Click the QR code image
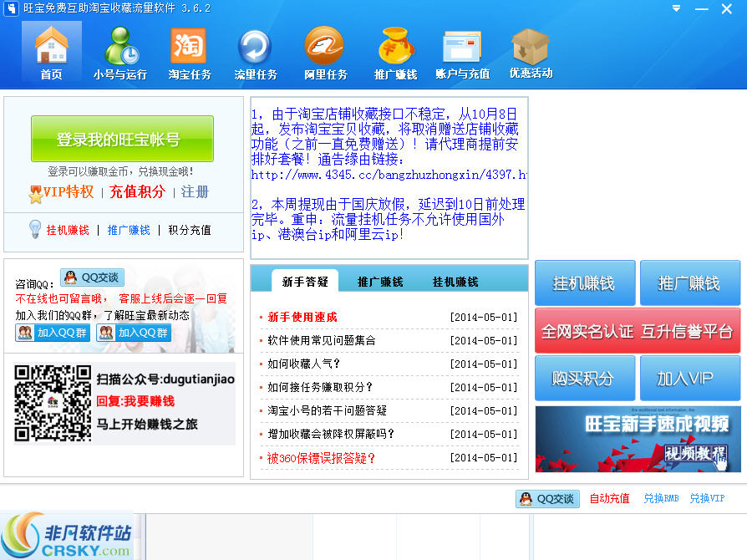Viewport: 747px width, 560px height. 53,403
